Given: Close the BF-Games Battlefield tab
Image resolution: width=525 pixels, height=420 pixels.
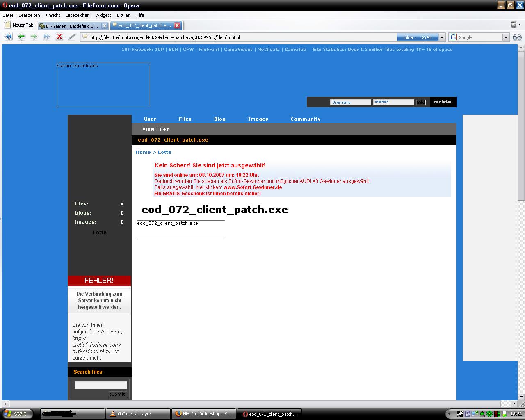Looking at the screenshot, I should pyautogui.click(x=104, y=26).
